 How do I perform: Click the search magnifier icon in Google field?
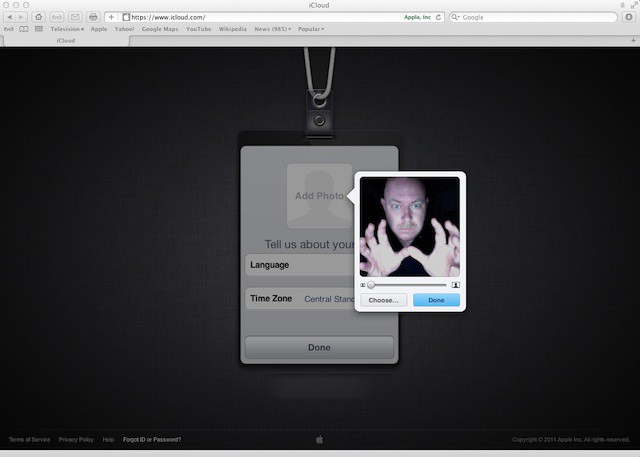tap(455, 17)
